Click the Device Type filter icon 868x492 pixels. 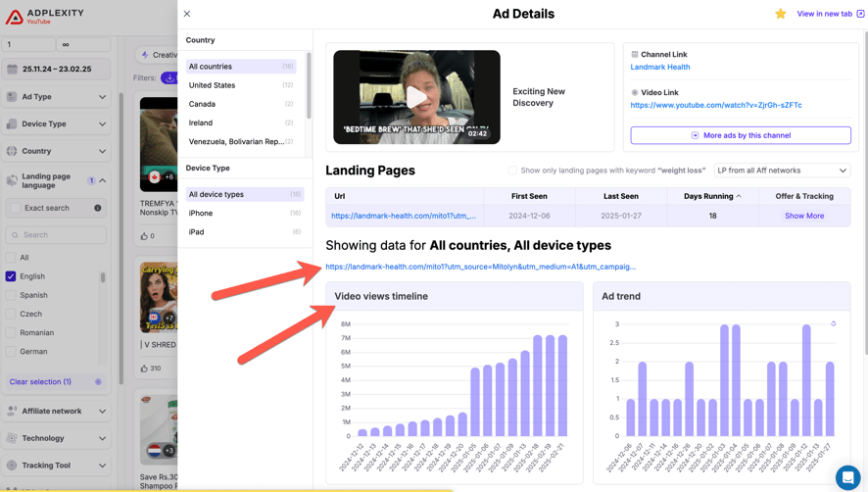(x=12, y=123)
